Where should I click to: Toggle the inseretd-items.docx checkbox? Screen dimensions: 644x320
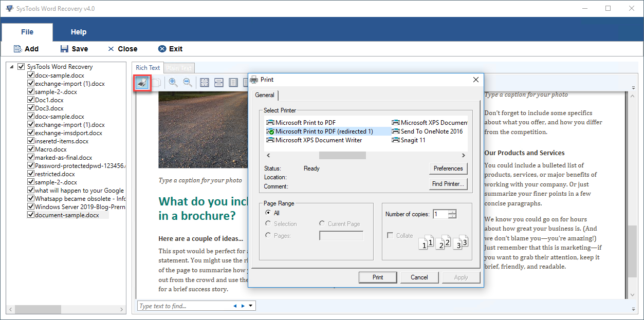pyautogui.click(x=31, y=141)
